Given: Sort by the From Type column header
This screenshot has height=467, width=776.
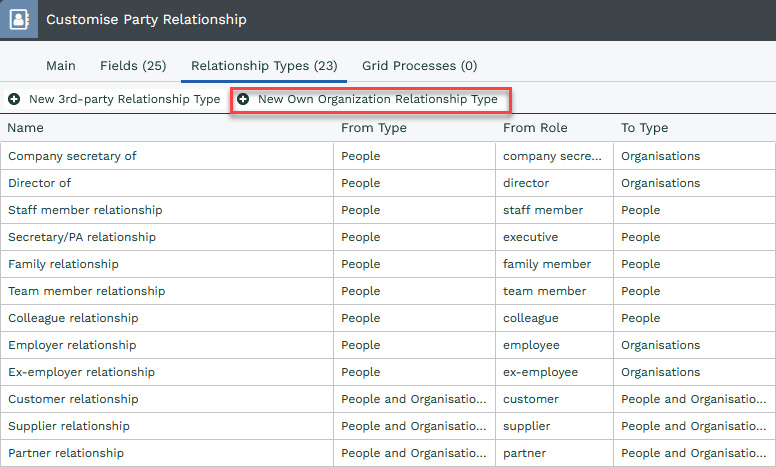Looking at the screenshot, I should pos(373,128).
